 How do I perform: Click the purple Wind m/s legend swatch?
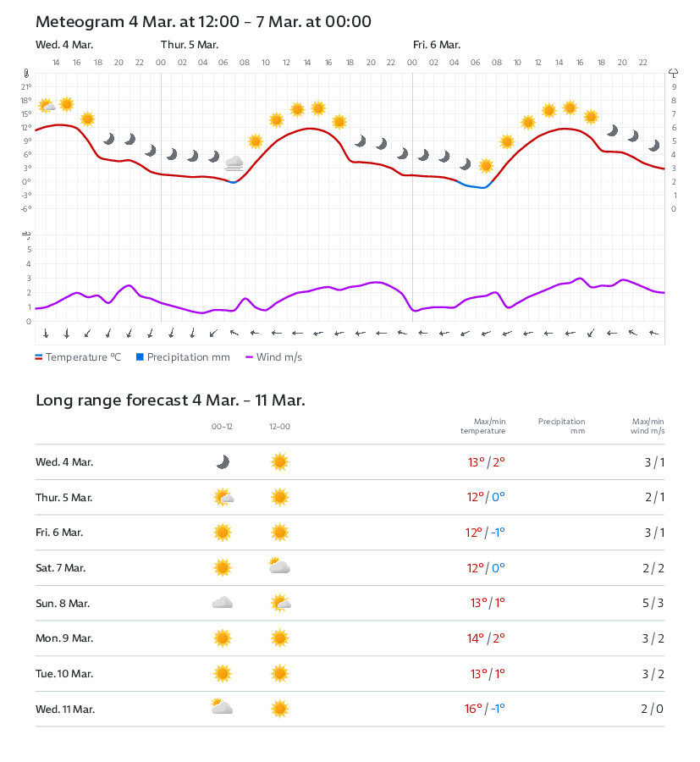250,357
